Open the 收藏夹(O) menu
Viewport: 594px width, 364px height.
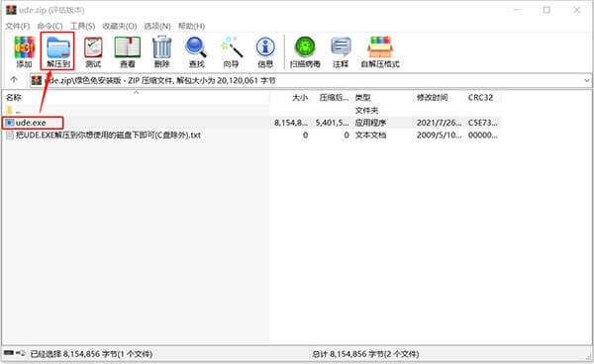tap(120, 26)
